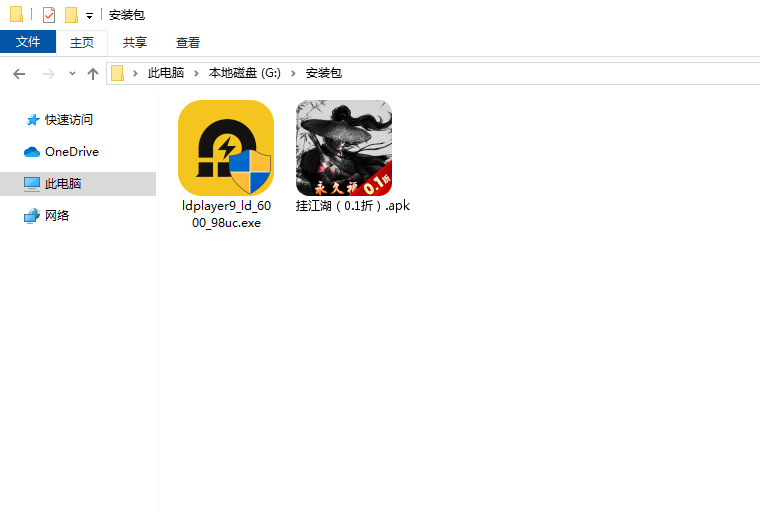Screen dimensions: 760x512
Task: Go up one folder level
Action: click(x=93, y=74)
